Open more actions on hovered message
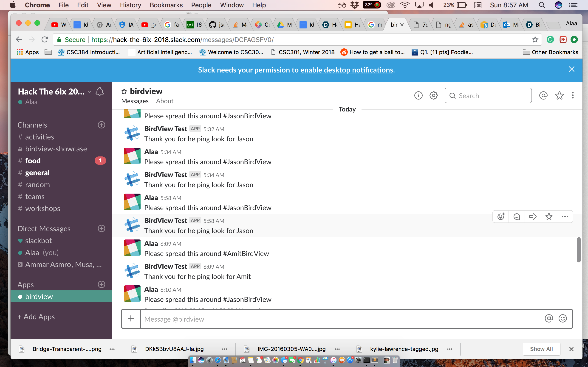Screen dimensions: 588x367 [565, 217]
